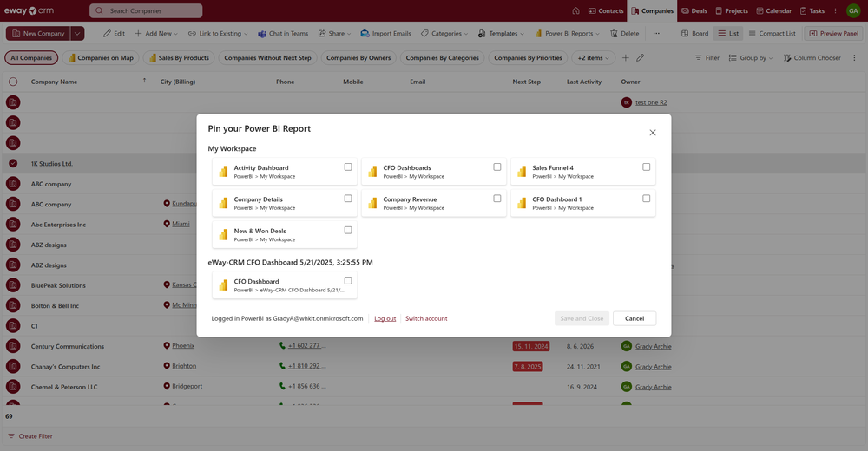Click the Delete trash toolbar item

tap(624, 33)
